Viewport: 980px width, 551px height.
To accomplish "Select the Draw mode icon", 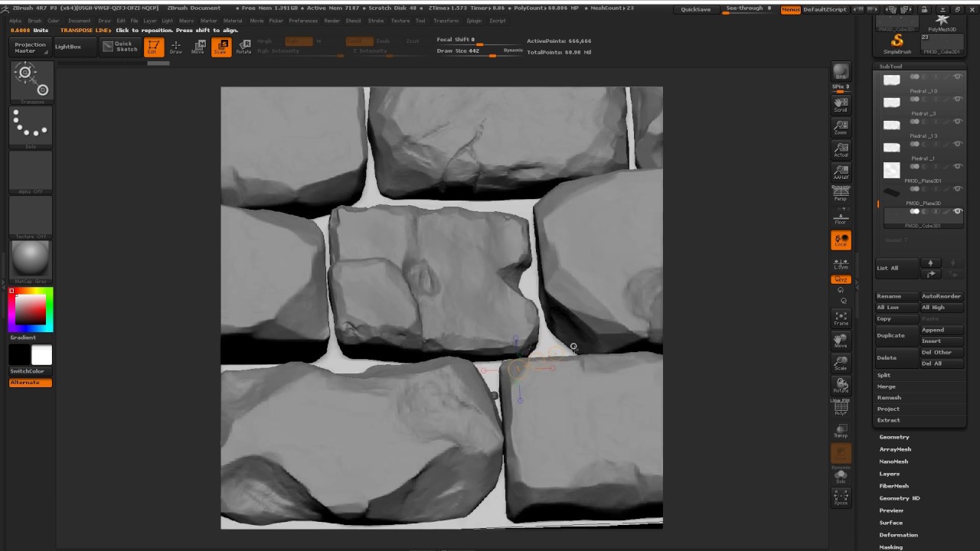I will click(176, 47).
